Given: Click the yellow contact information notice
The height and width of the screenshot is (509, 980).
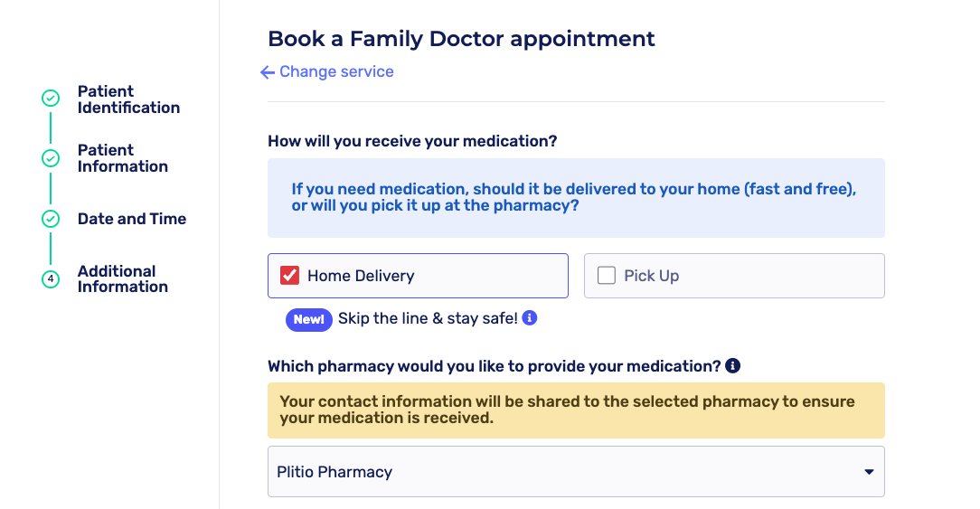Looking at the screenshot, I should pyautogui.click(x=575, y=410).
